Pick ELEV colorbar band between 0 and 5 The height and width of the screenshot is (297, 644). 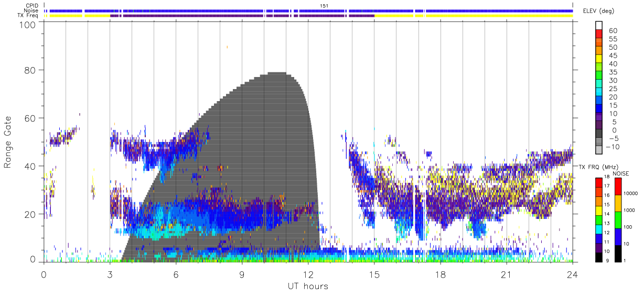[x=599, y=125]
